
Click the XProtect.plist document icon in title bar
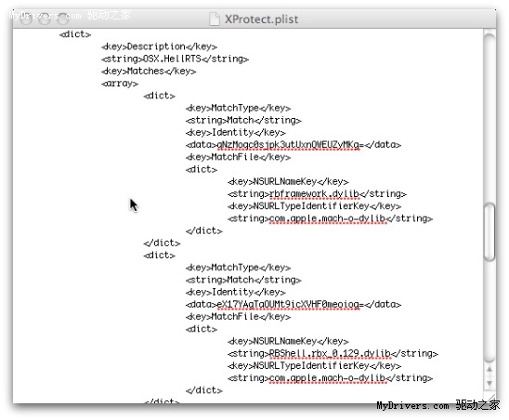(215, 19)
